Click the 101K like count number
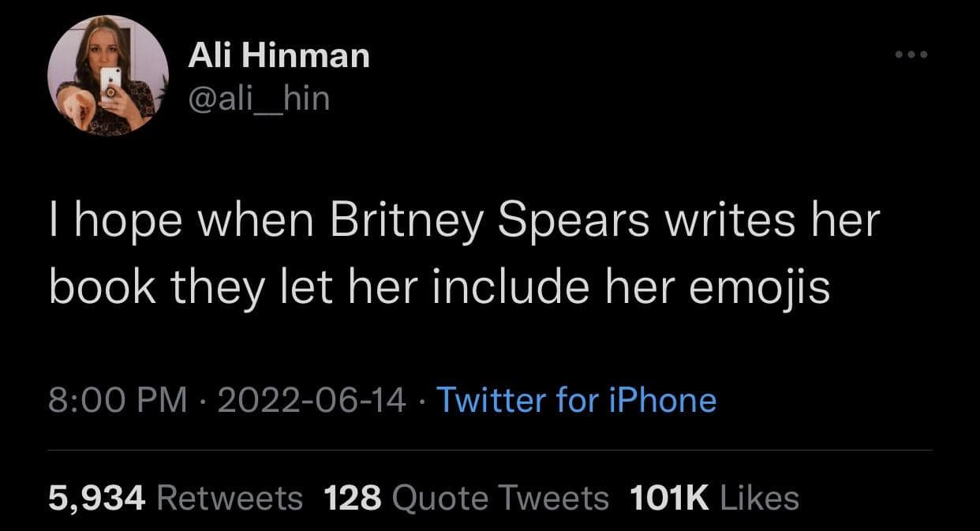 [668, 498]
